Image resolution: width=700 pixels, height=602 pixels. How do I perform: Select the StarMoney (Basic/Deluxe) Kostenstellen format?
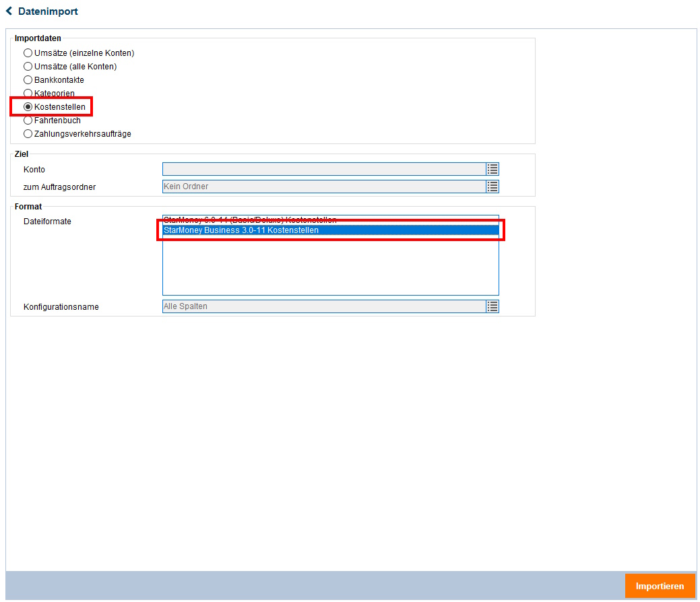(331, 220)
